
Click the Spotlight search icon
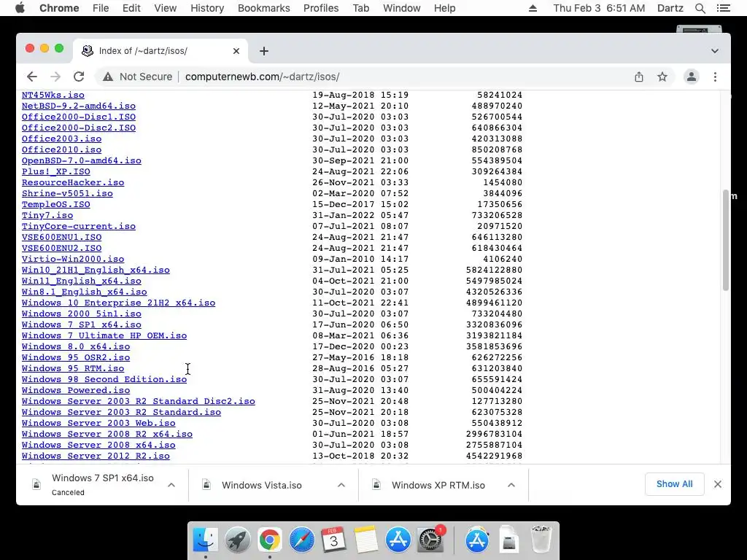click(700, 8)
